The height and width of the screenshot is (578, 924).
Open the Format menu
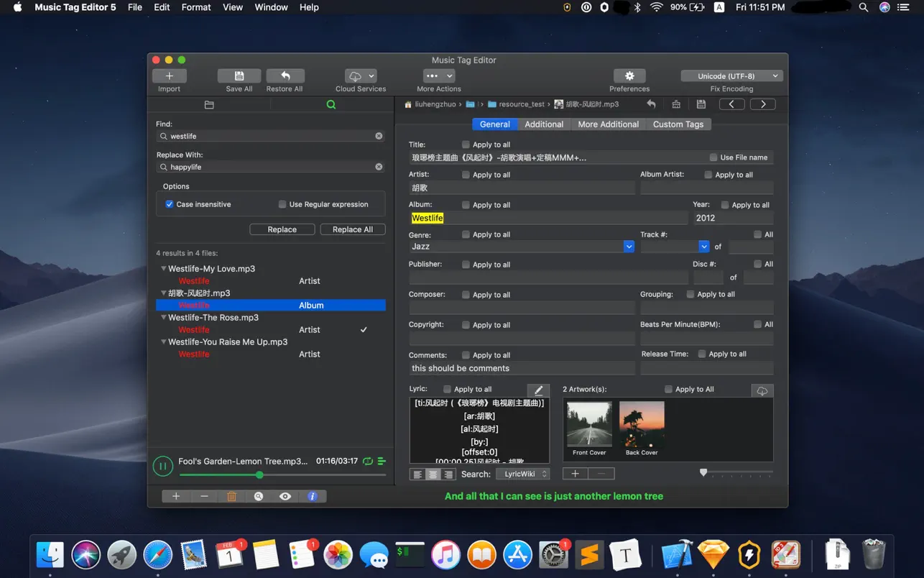(x=195, y=7)
